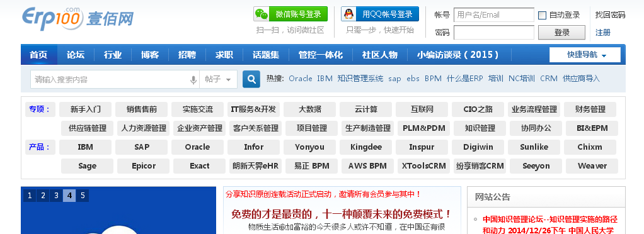The height and width of the screenshot is (234, 644).
Task: Open the 实施交流 category
Action: point(198,109)
